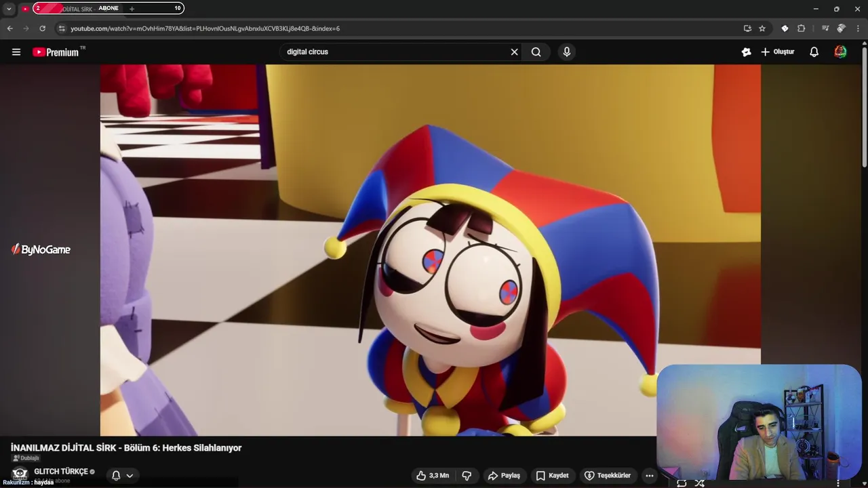Install app icon in address bar
This screenshot has height=488, width=868.
[747, 28]
